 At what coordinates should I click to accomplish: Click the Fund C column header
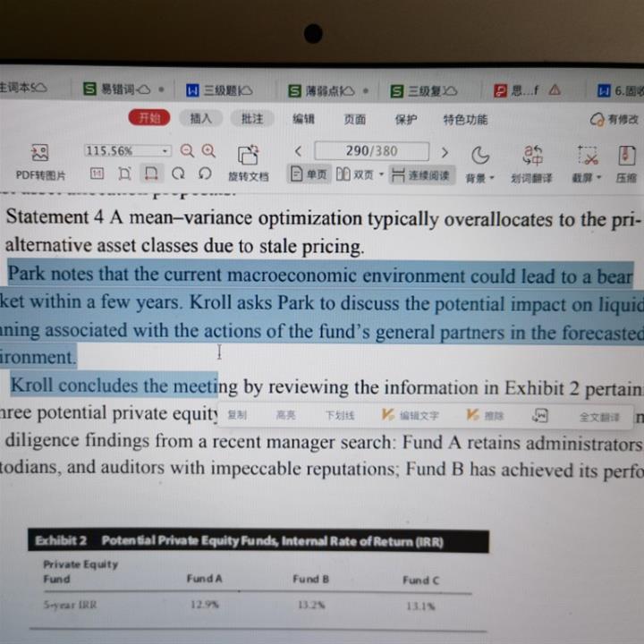pos(421,580)
